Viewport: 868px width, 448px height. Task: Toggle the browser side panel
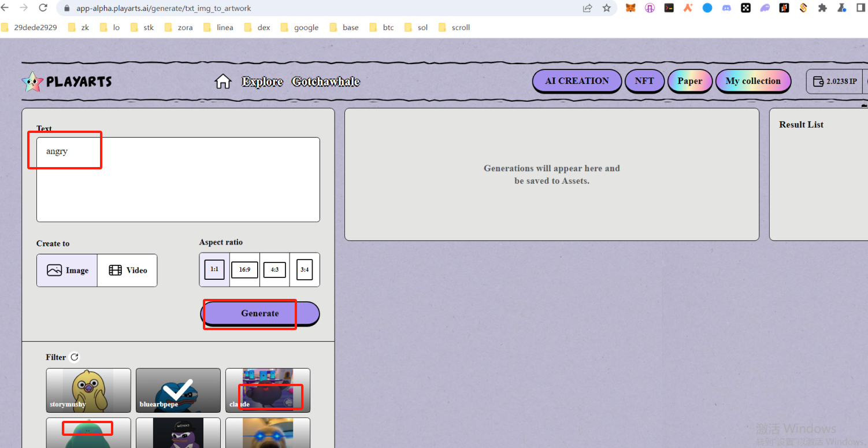coord(861,8)
